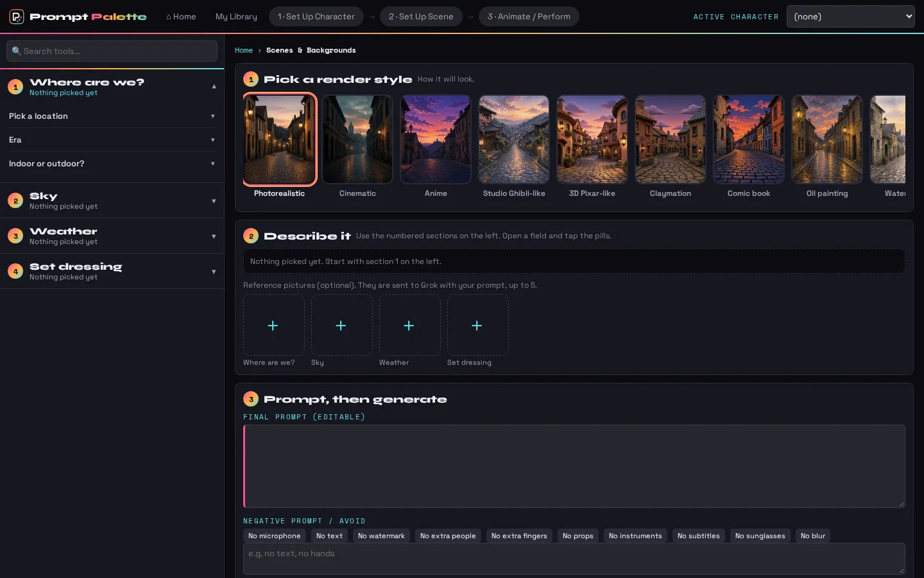
Task: Expand the Set dressing section
Action: point(112,271)
